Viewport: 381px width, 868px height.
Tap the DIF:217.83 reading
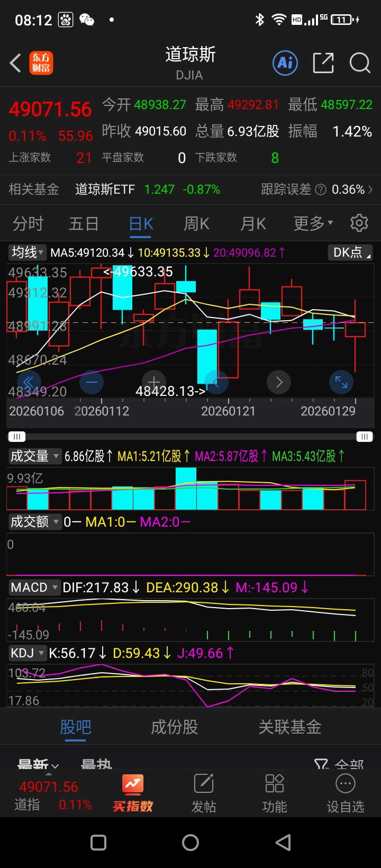click(96, 587)
